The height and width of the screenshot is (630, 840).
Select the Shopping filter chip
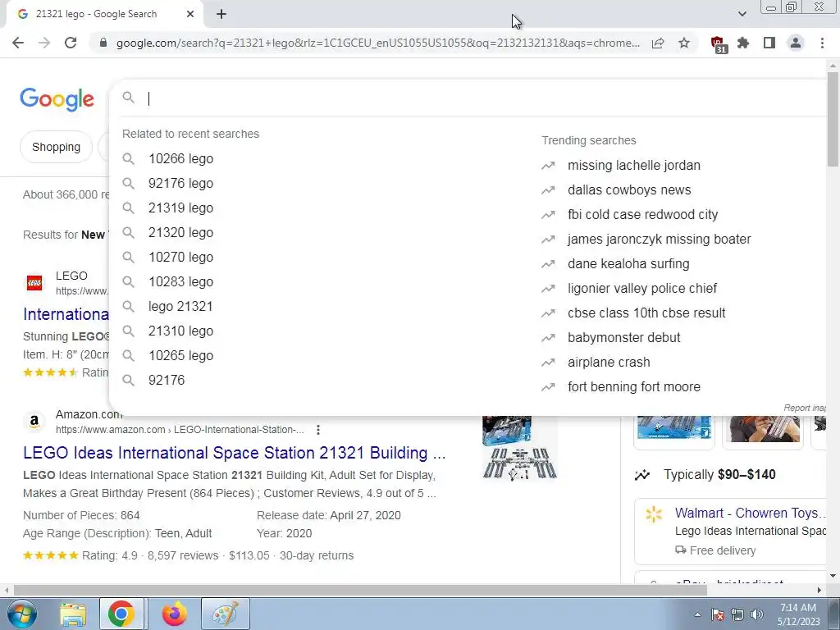click(57, 147)
